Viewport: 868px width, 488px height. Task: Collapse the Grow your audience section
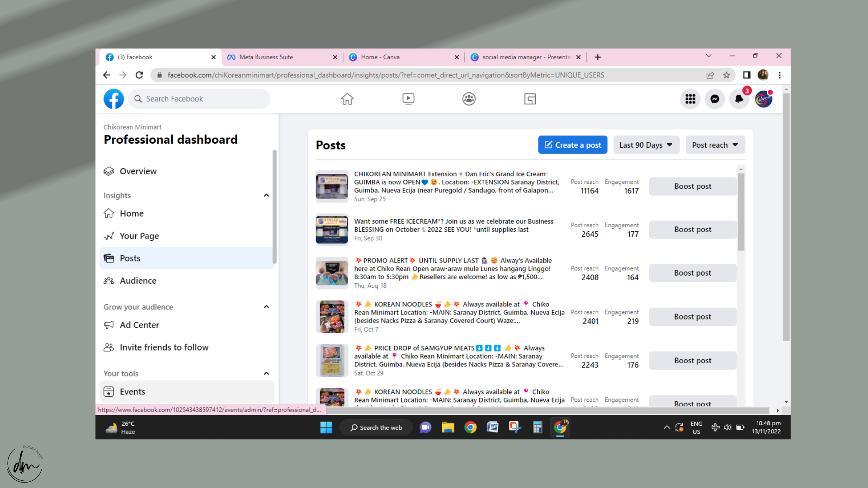(266, 307)
